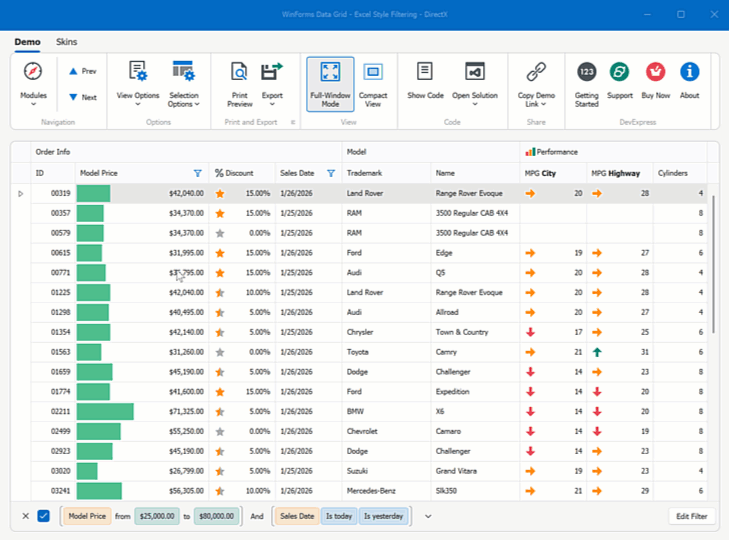
Task: Switch to Compact View
Action: click(x=373, y=84)
